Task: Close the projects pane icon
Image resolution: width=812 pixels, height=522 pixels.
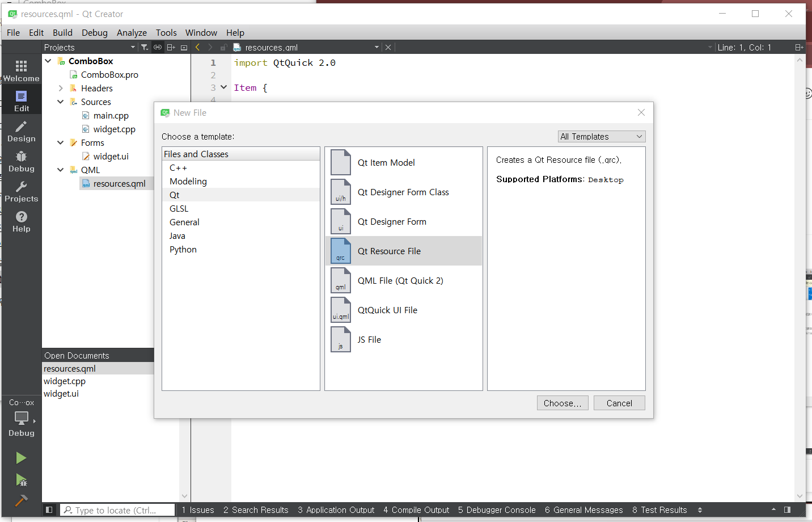Action: point(184,48)
